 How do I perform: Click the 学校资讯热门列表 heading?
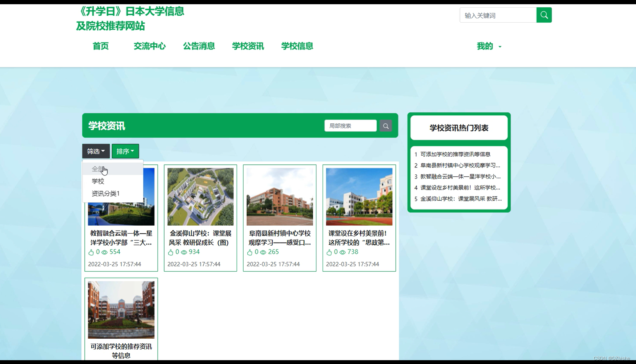click(x=459, y=128)
